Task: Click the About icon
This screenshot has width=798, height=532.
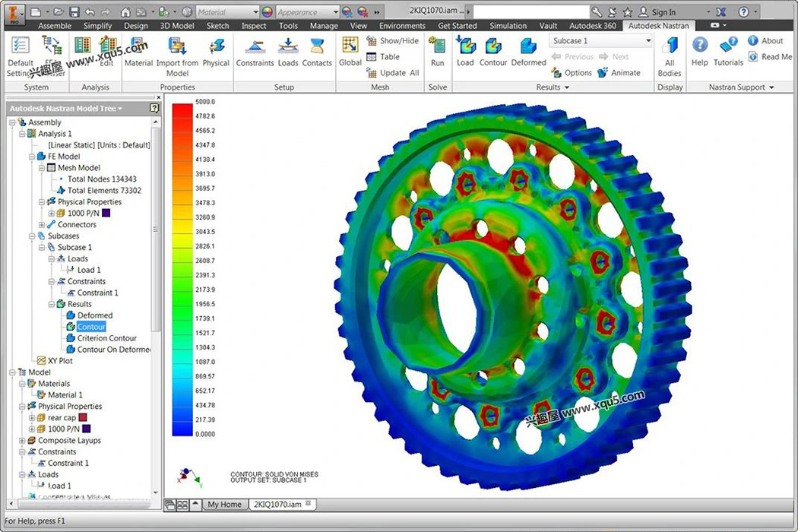Action: click(x=753, y=41)
